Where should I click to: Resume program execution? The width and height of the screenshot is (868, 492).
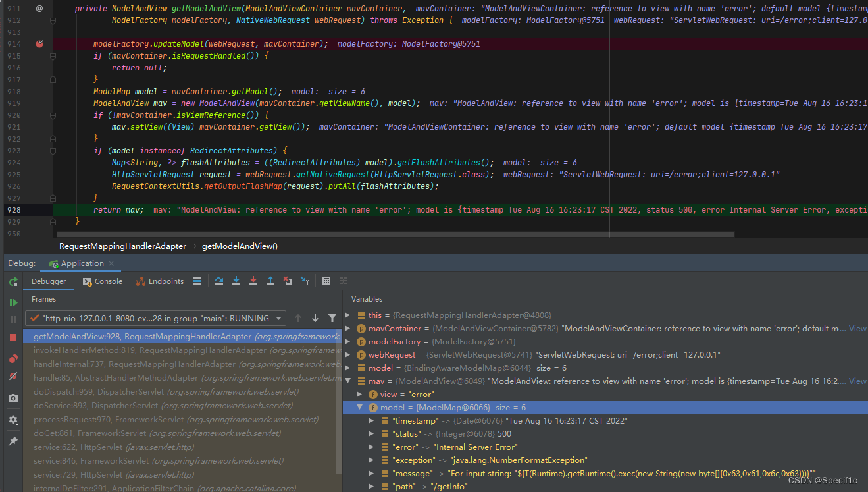click(x=13, y=303)
